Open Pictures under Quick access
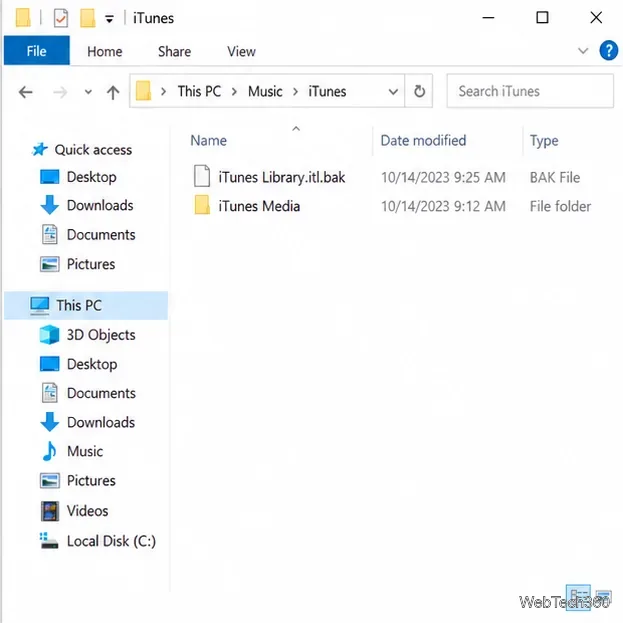This screenshot has height=623, width=623. pyautogui.click(x=91, y=264)
